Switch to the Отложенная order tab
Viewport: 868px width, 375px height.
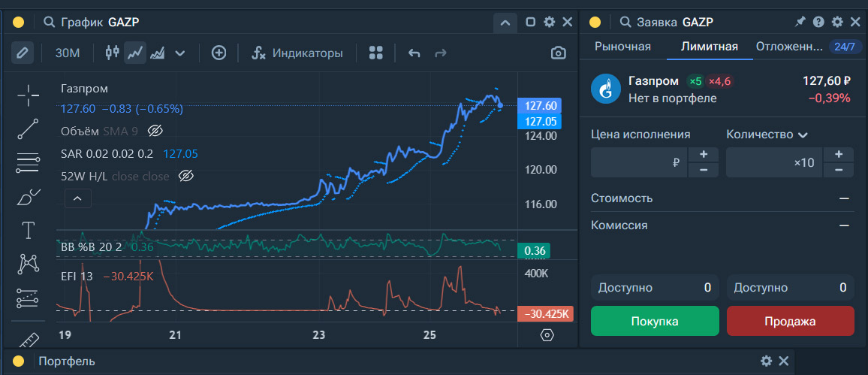click(x=788, y=47)
